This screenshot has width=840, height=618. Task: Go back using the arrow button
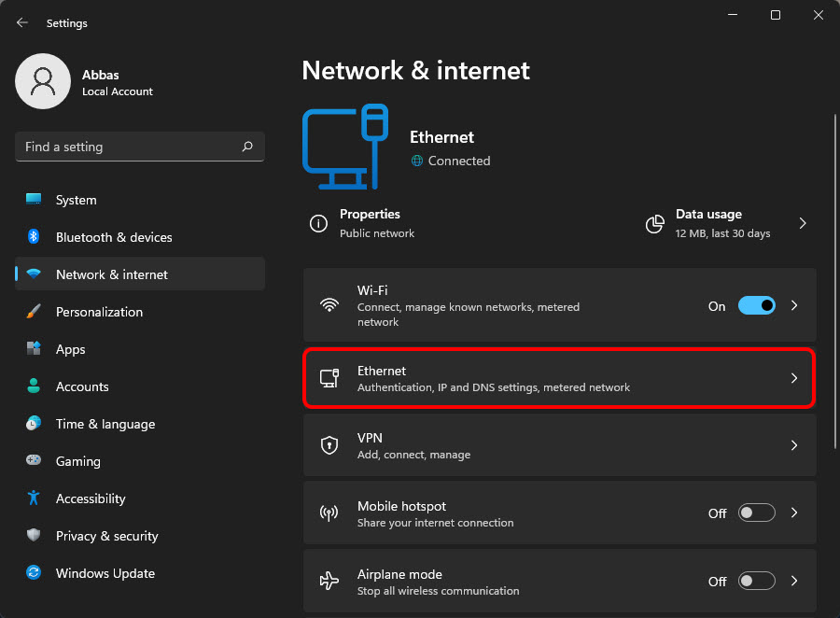click(x=21, y=22)
